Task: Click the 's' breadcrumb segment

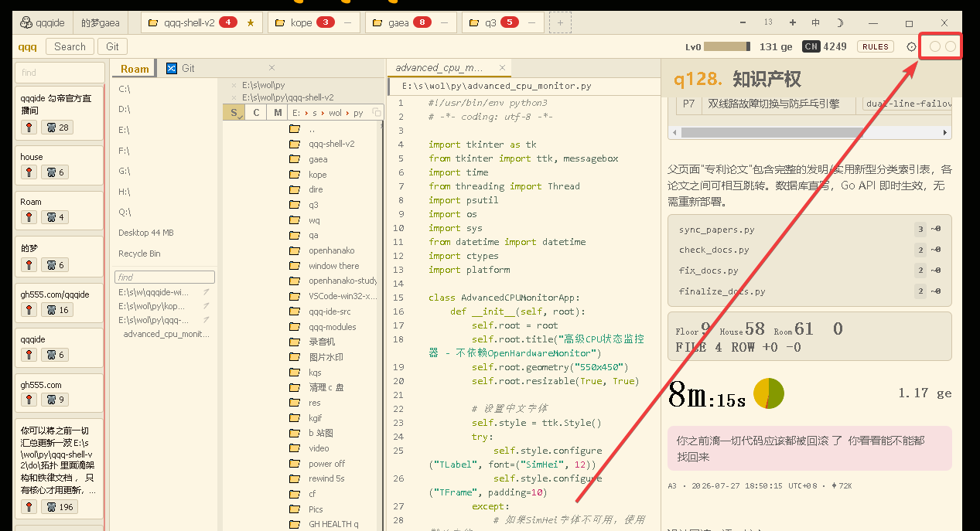Action: tap(314, 113)
